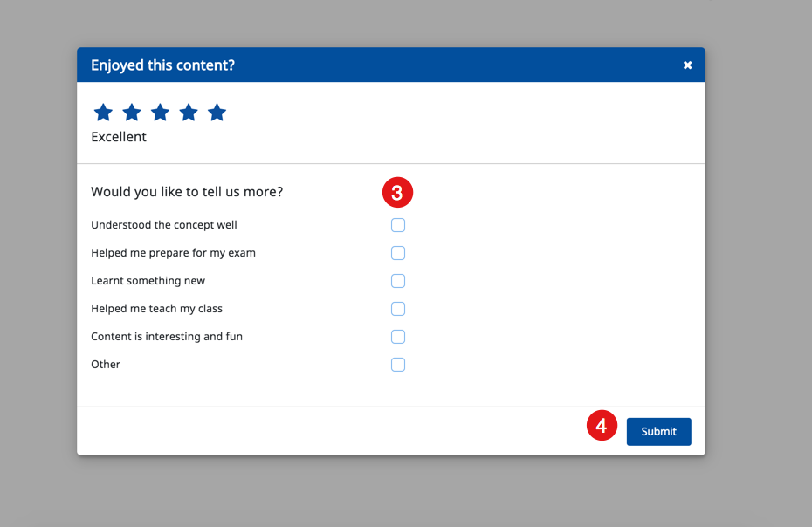This screenshot has height=527, width=812.
Task: Click the red number 3 marker
Action: tap(397, 192)
